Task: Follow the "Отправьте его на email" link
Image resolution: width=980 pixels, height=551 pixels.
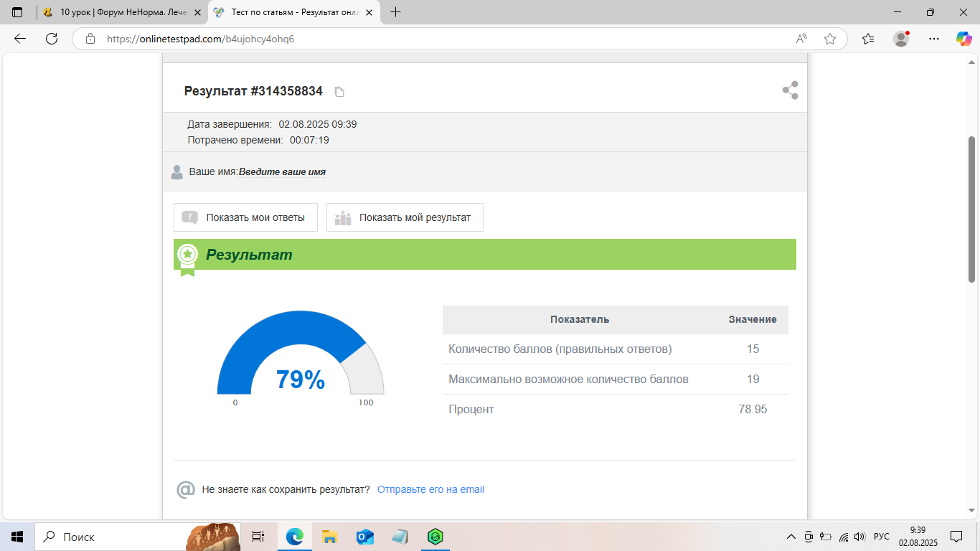Action: [430, 489]
